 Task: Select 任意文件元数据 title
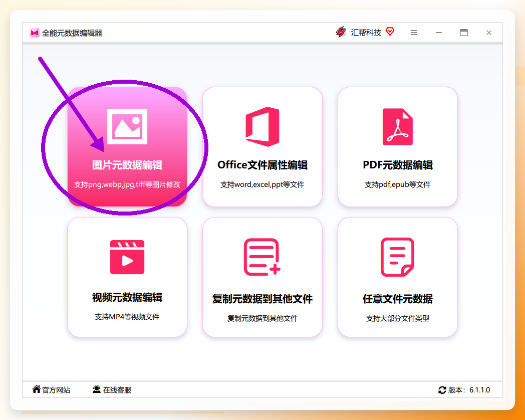[398, 299]
